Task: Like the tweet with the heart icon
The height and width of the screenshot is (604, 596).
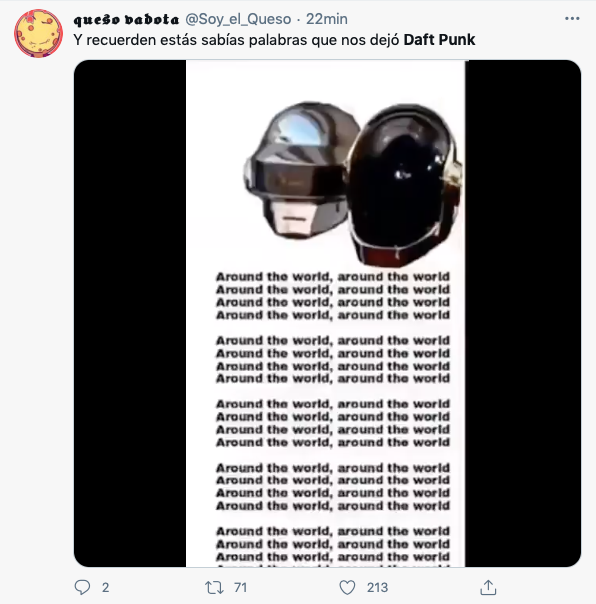Action: [347, 587]
